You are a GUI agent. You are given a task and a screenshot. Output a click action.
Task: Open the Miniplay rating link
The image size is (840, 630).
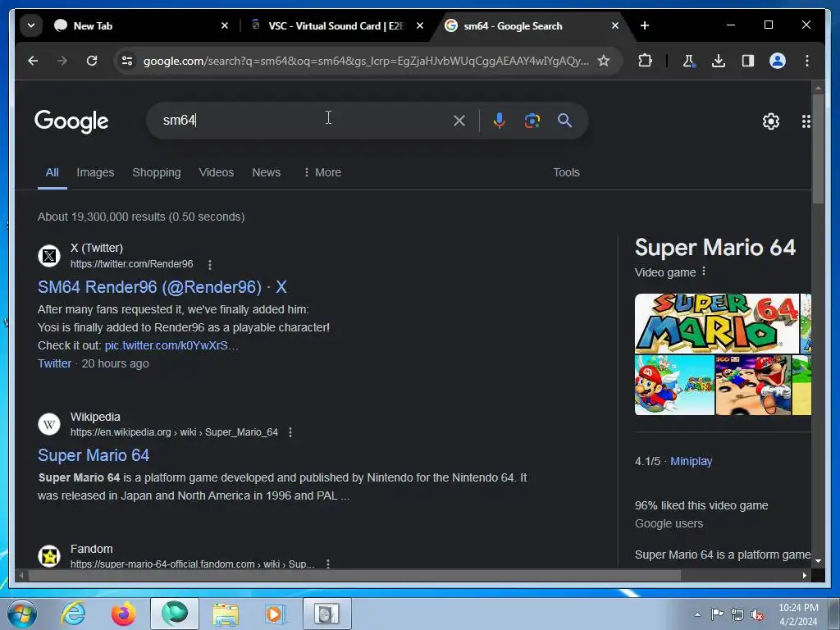pos(691,461)
